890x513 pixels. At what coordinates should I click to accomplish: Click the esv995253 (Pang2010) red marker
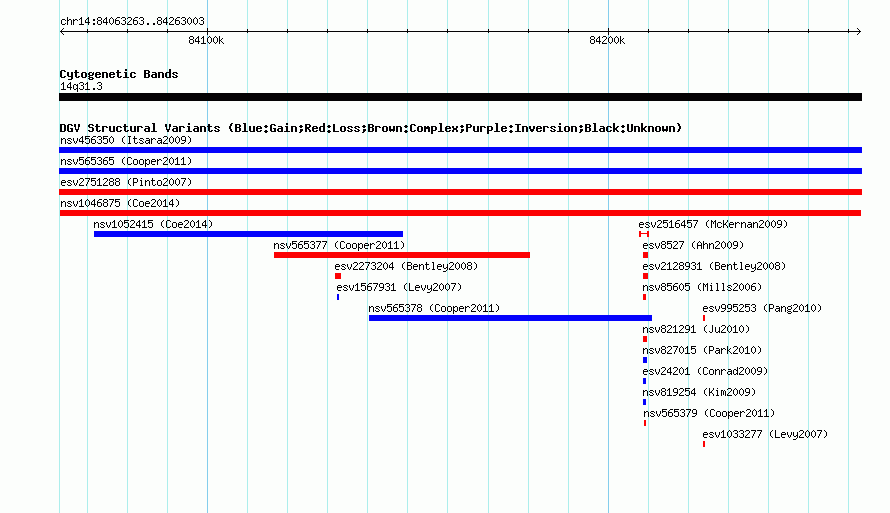point(704,318)
